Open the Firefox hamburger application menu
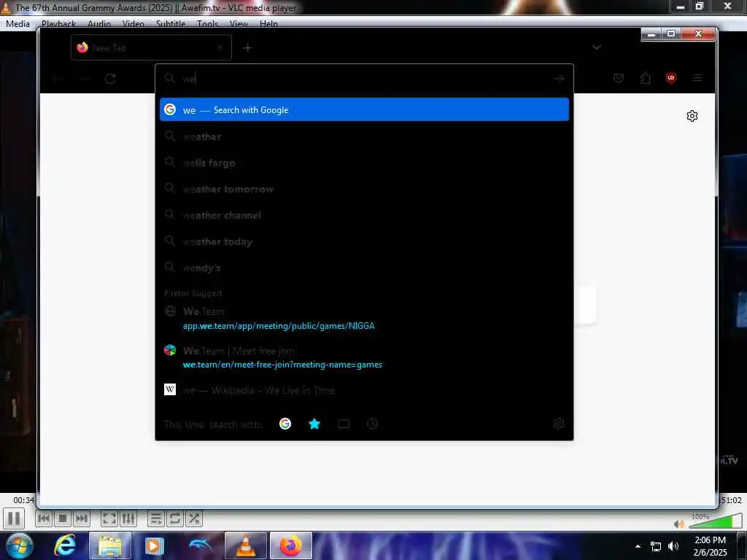The width and height of the screenshot is (747, 560). (697, 78)
